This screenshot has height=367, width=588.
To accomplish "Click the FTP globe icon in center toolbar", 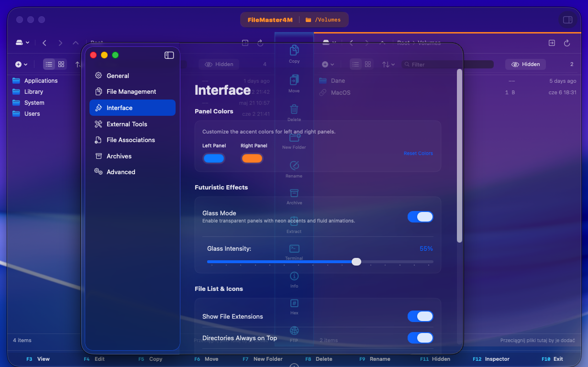I will click(294, 331).
